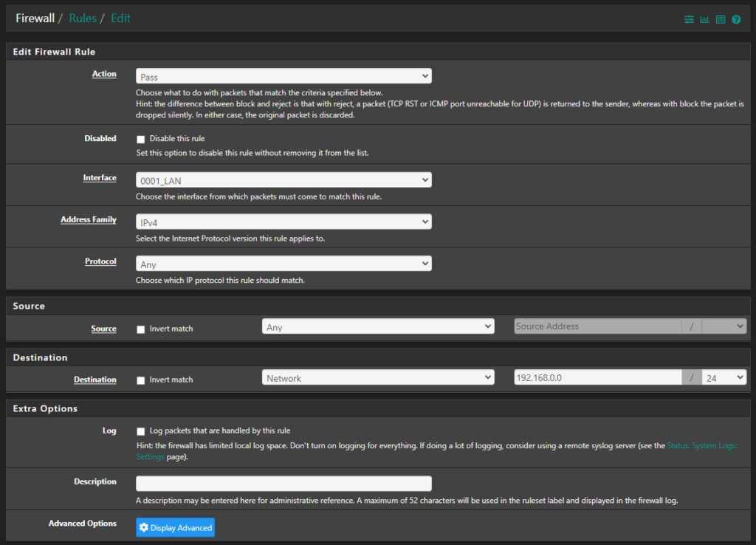Viewport: 756px width, 545px height.
Task: Open the Source type dropdown
Action: tap(378, 326)
